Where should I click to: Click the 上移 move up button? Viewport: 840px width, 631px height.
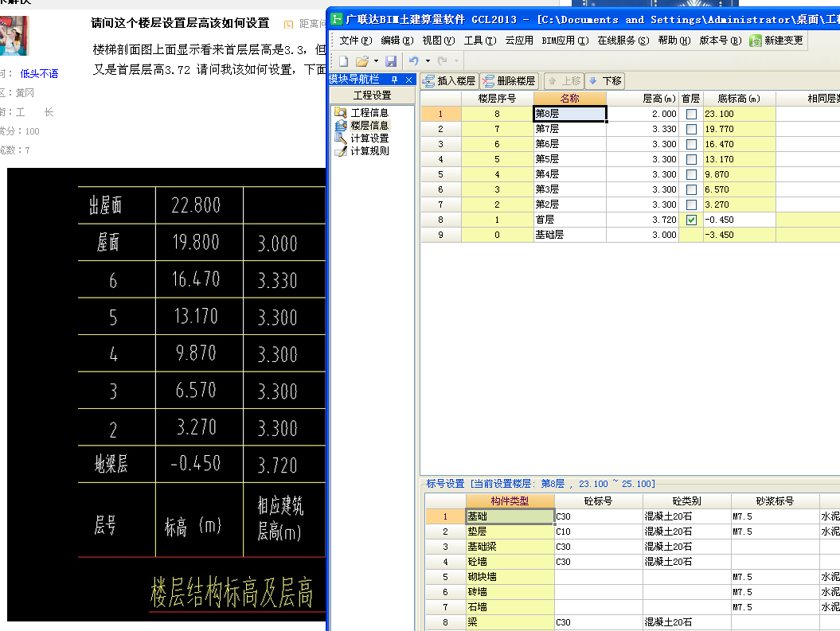(564, 81)
